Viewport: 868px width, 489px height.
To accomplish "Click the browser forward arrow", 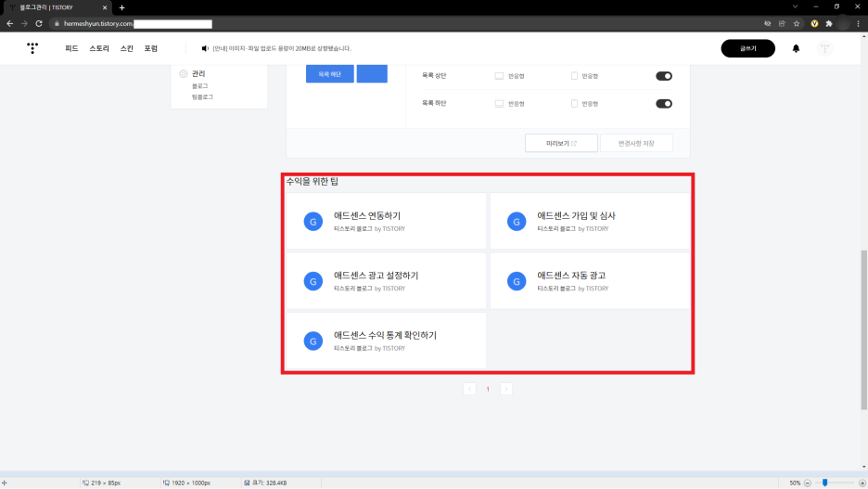I will click(24, 24).
